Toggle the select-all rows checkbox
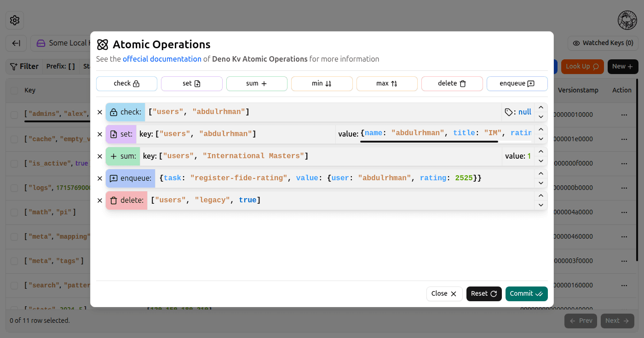The height and width of the screenshot is (338, 644). 14,91
